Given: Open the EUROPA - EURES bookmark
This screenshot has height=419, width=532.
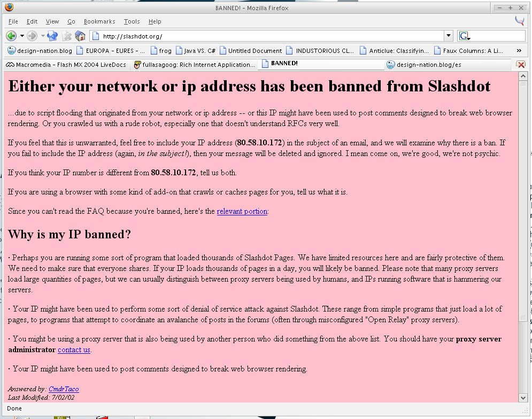Looking at the screenshot, I should [x=111, y=51].
